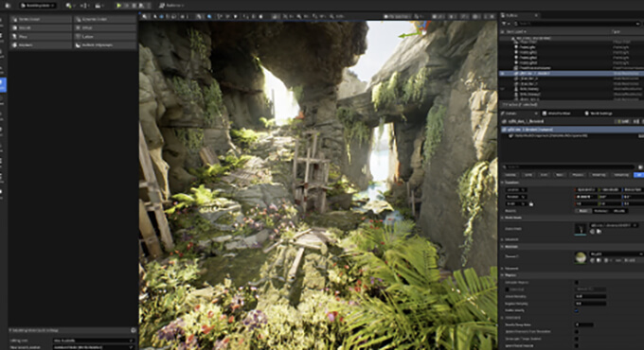Toggle the Mass override checkbox
Screen dimensions: 644x350
(x=508, y=289)
